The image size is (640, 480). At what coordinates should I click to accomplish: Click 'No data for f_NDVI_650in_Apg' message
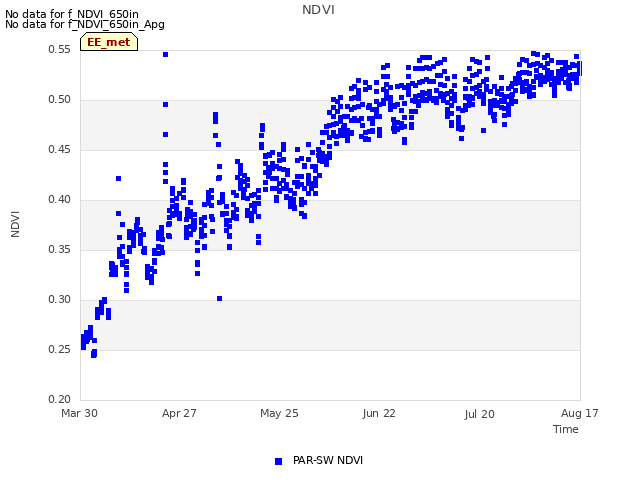(x=85, y=24)
